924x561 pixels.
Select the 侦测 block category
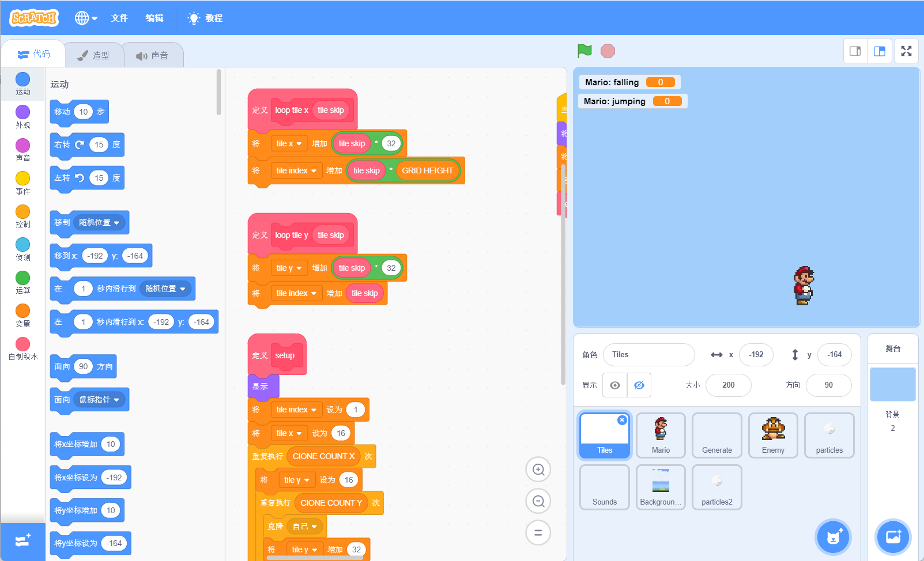click(x=23, y=249)
